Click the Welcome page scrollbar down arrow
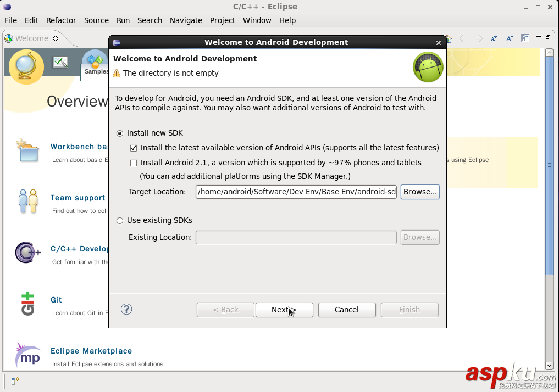 coord(549,366)
